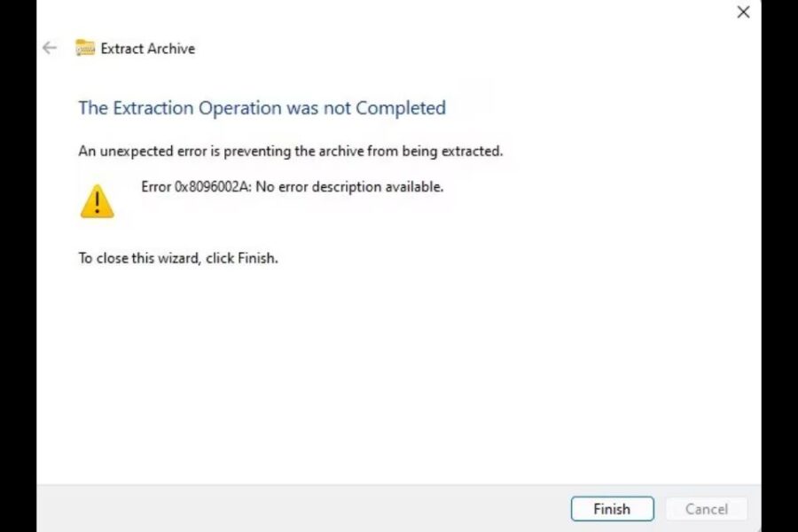
Task: Select the close this wizard instruction text
Action: (177, 258)
